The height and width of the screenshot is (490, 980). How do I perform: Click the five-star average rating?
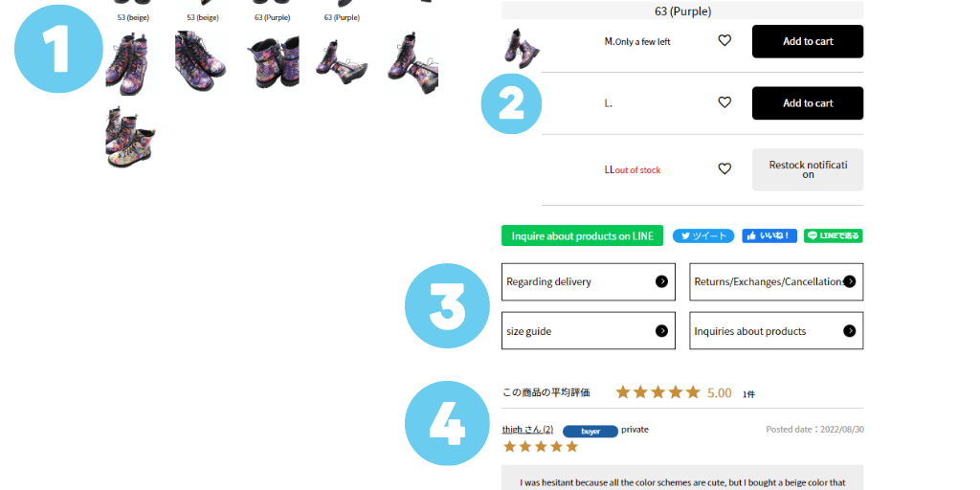click(x=657, y=392)
